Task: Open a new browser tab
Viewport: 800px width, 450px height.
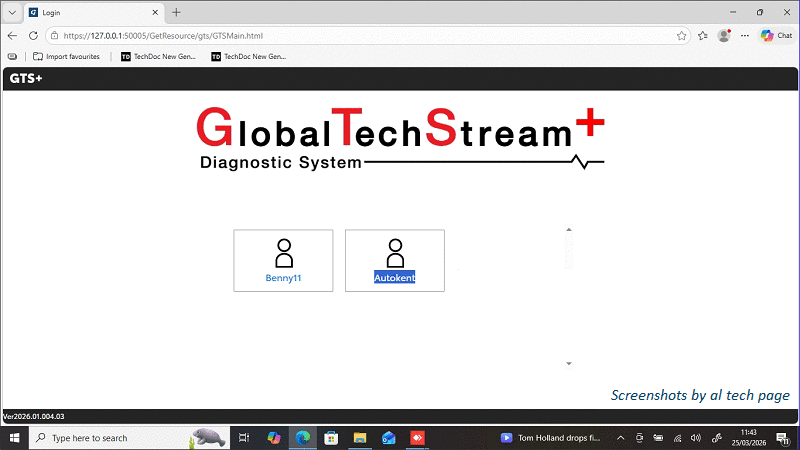Action: point(176,12)
